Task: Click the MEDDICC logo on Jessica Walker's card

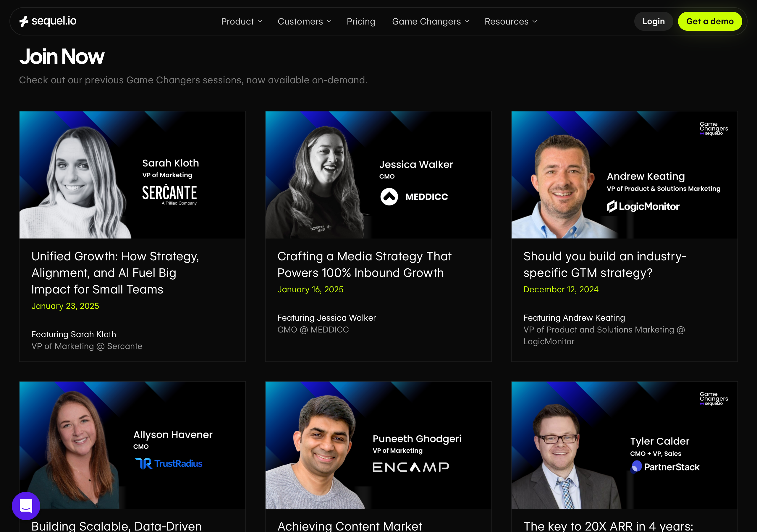Action: 414,197
